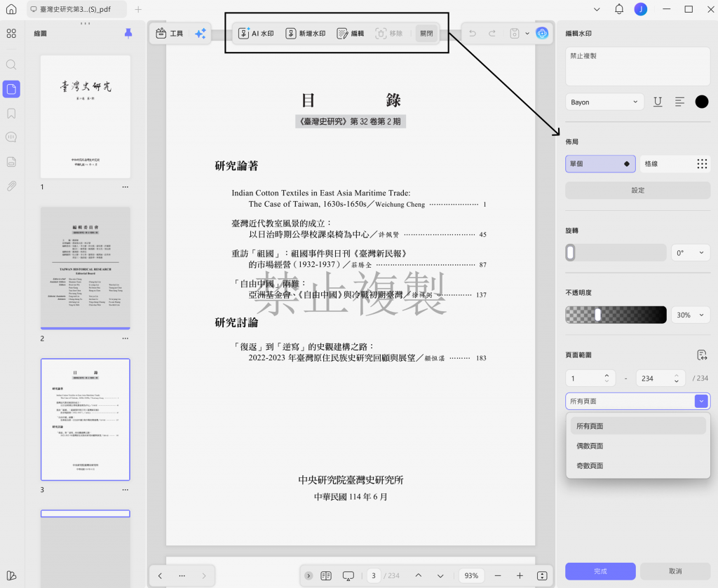This screenshot has height=588, width=718.
Task: Open the attachments paperclip icon
Action: click(x=11, y=186)
